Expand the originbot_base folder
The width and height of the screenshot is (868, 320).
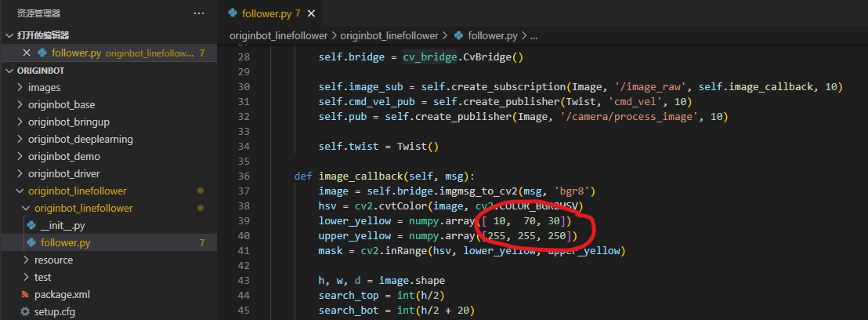pyautogui.click(x=61, y=104)
